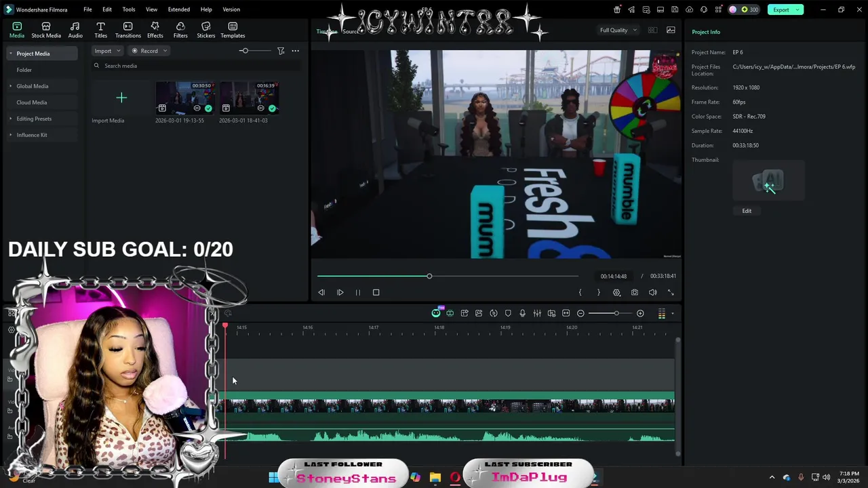
Task: Toggle the preview volume icon
Action: coord(652,292)
